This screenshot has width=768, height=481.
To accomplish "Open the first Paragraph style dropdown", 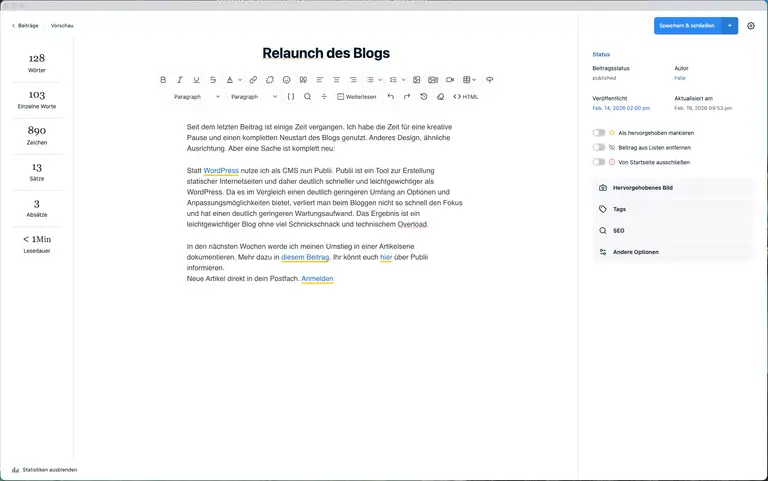I will (x=196, y=97).
